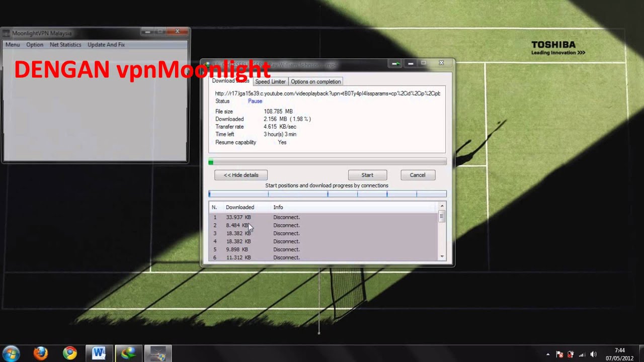
Task: Click the MoonlightVPN Malaysia title bar icon
Action: [6, 33]
